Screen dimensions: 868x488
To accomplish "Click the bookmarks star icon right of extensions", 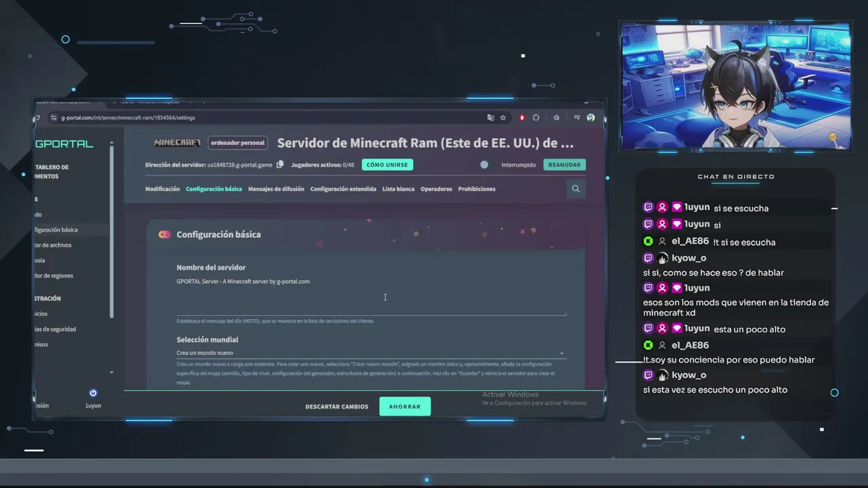I will 556,117.
